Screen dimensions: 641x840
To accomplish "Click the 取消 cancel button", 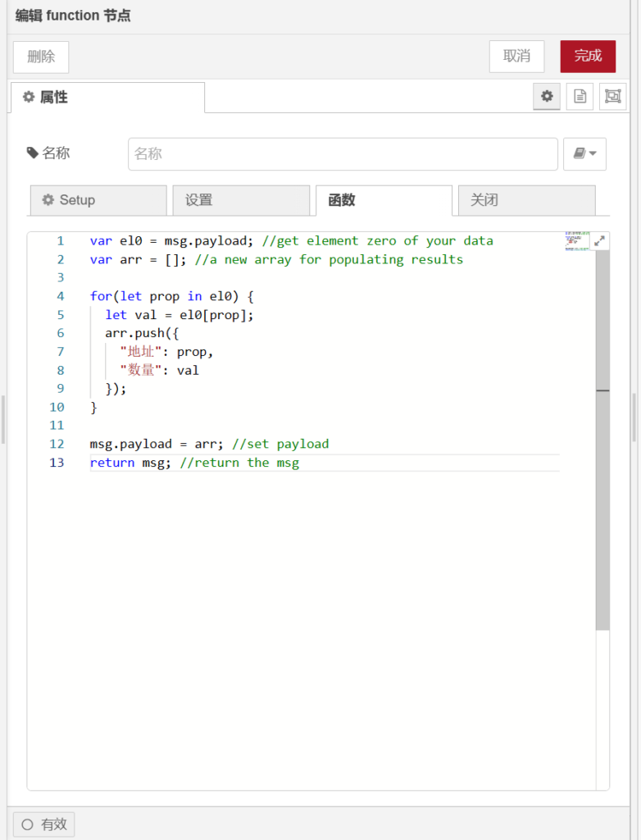I will tap(516, 57).
